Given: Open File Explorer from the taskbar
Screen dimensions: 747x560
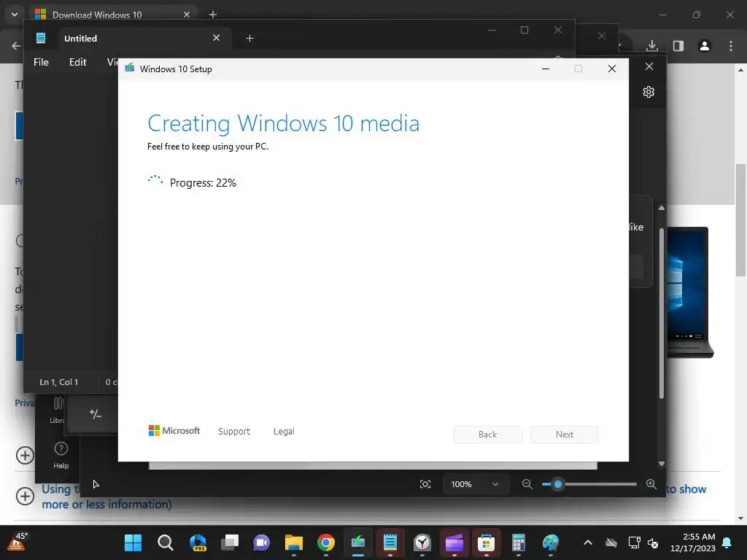Looking at the screenshot, I should 294,542.
